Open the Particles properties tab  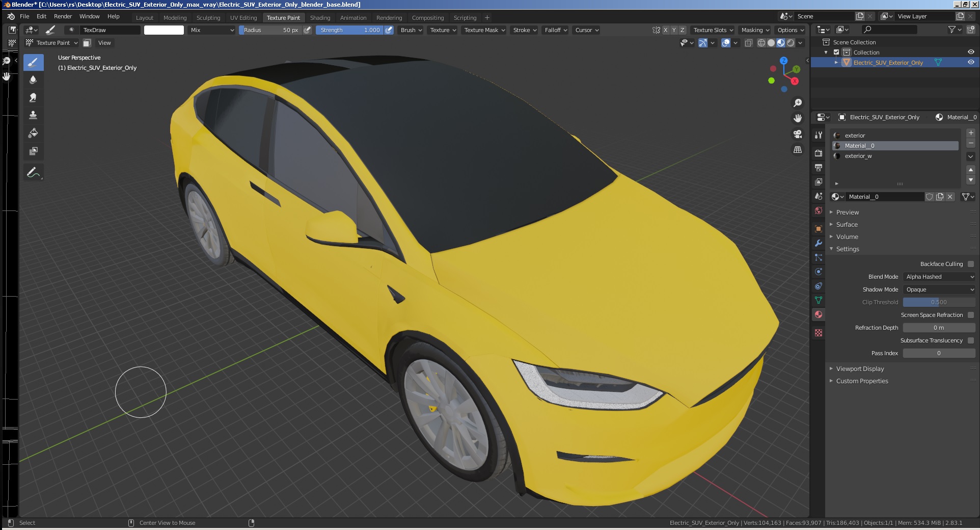coord(819,257)
